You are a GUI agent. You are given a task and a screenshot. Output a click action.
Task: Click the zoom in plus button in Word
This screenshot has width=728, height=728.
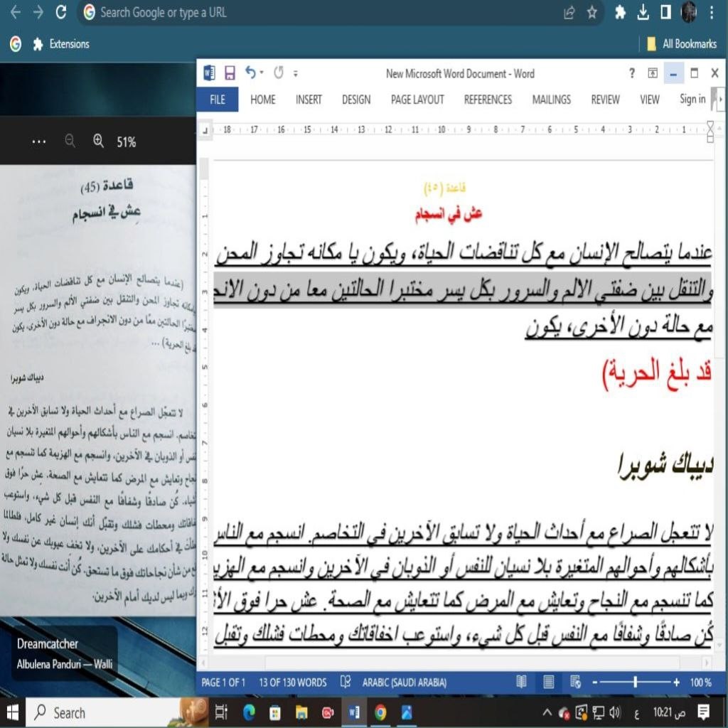click(x=677, y=682)
